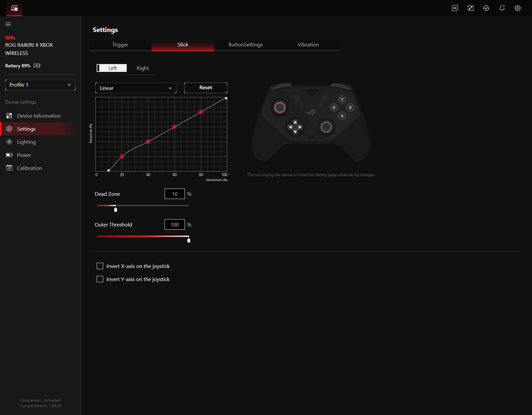Open the device list icon at top left
This screenshot has width=532, height=415.
14,8
